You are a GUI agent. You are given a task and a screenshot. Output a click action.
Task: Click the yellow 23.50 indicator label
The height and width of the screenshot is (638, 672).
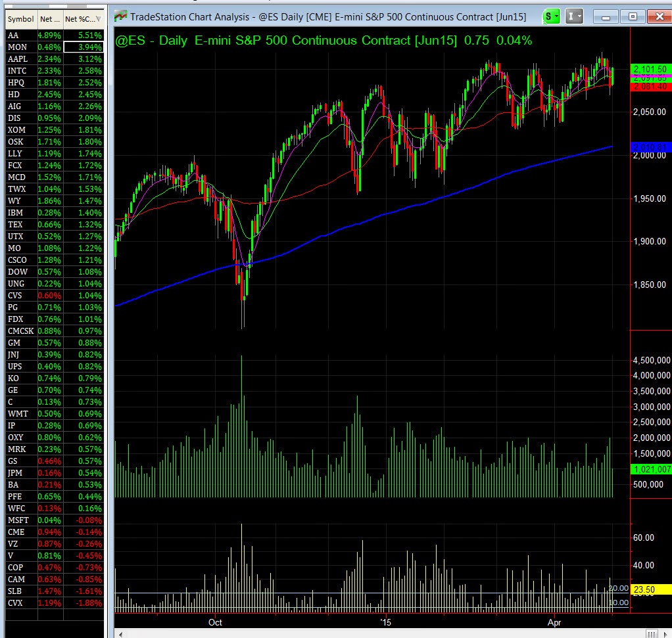coord(650,589)
